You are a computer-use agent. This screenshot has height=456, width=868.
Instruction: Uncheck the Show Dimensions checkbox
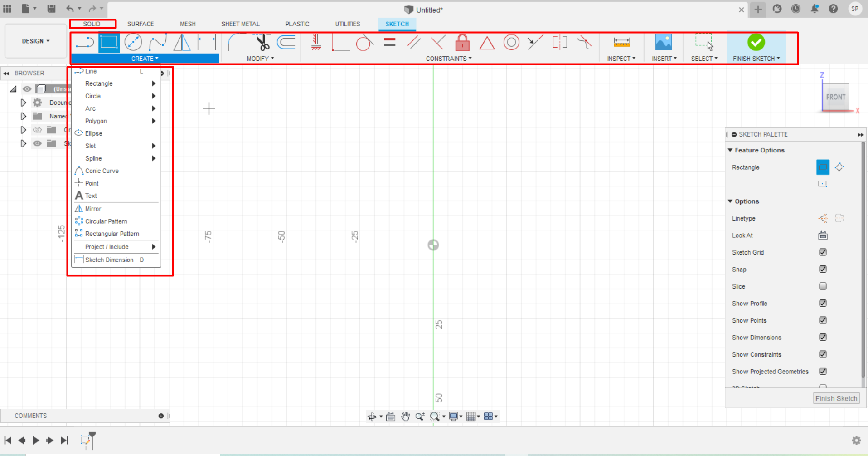[x=823, y=337]
